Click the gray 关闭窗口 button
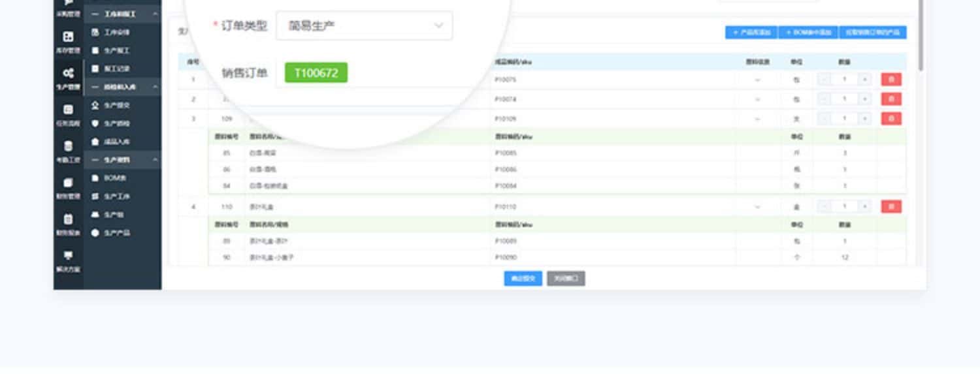Image resolution: width=980 pixels, height=374 pixels. pyautogui.click(x=566, y=279)
